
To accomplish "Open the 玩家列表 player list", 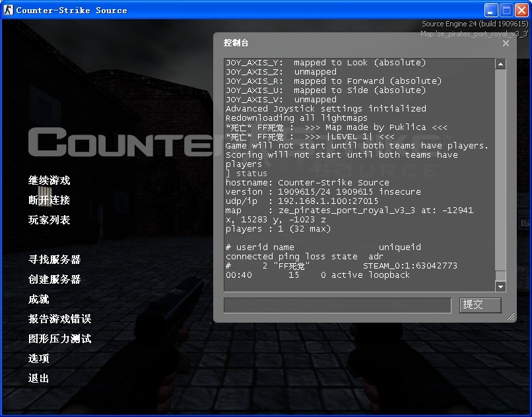I will point(50,220).
